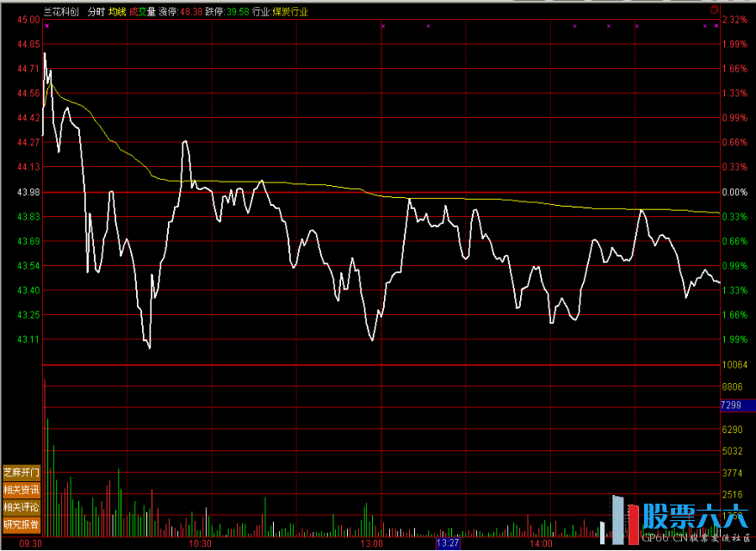This screenshot has width=756, height=551.
Task: Click the 7298 volume value box
Action: point(731,405)
